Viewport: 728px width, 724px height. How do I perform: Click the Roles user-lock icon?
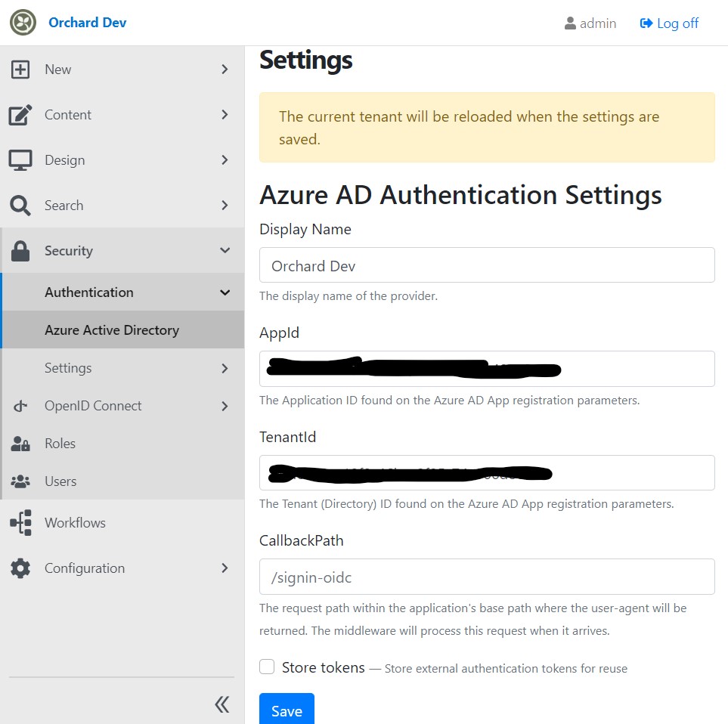20,444
